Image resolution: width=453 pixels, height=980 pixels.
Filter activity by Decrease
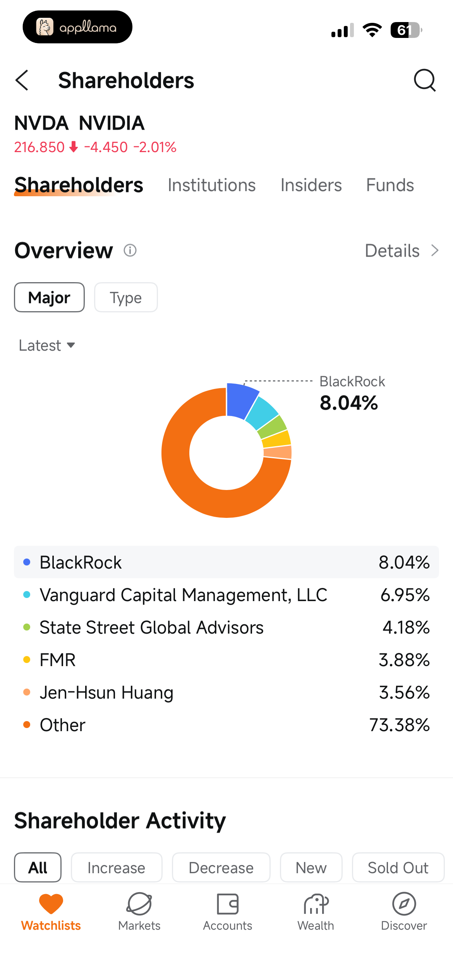[221, 867]
